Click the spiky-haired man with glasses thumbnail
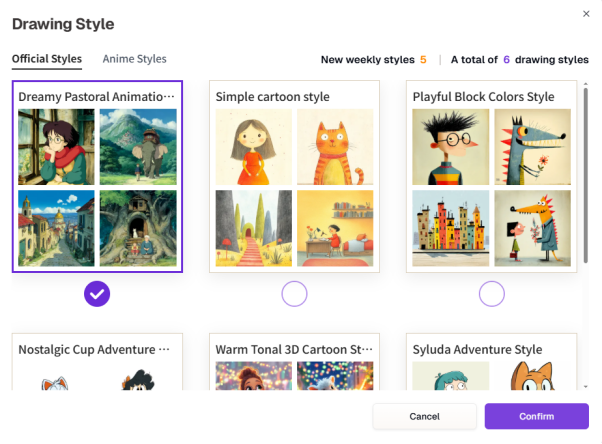The width and height of the screenshot is (602, 444). [450, 147]
